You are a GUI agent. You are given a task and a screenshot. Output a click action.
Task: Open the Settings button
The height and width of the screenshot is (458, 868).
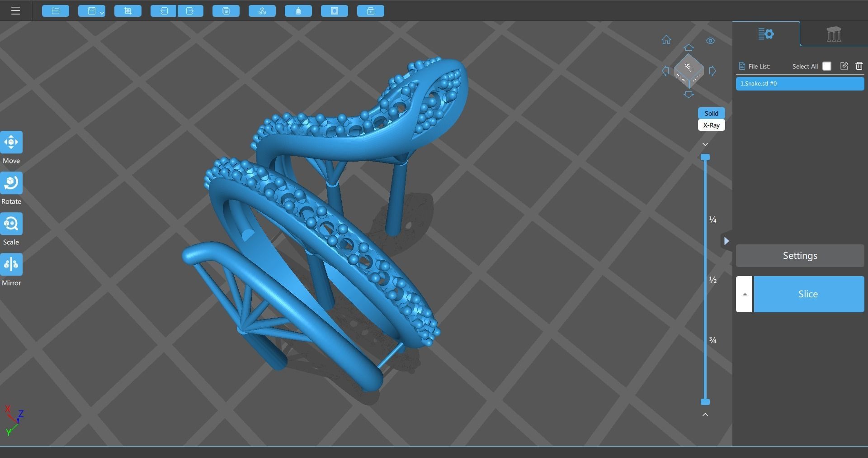point(800,256)
